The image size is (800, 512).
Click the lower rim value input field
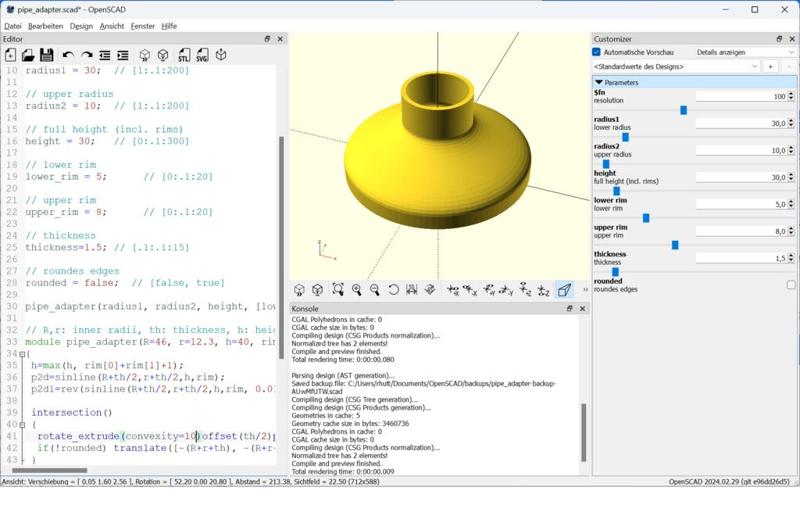(x=741, y=204)
